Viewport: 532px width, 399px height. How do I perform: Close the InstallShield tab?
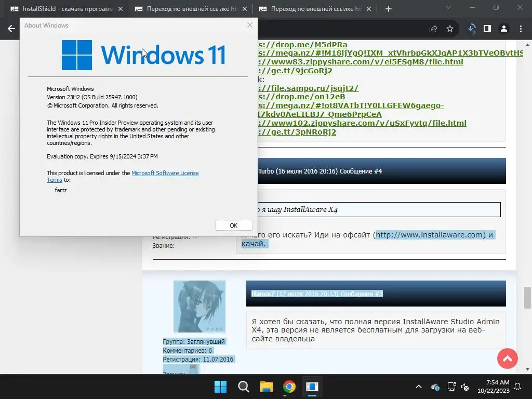(121, 9)
